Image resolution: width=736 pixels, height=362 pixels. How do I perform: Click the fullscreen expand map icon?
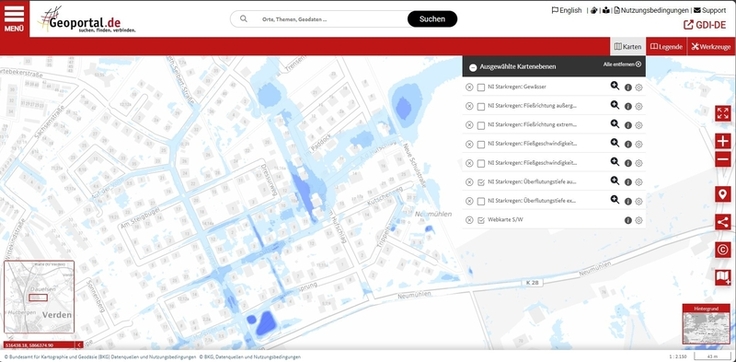723,113
